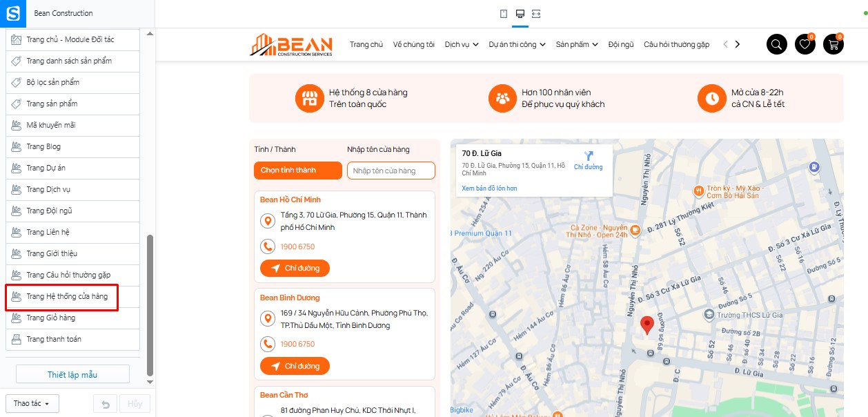The image size is (868, 417).
Task: Expand the Sản phẩm nav menu
Action: [x=577, y=44]
